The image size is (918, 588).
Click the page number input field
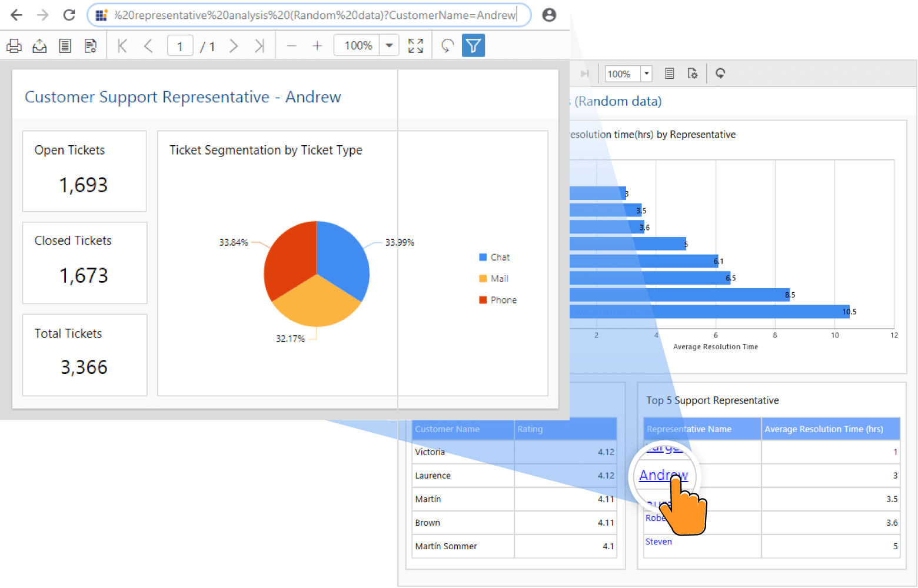180,46
